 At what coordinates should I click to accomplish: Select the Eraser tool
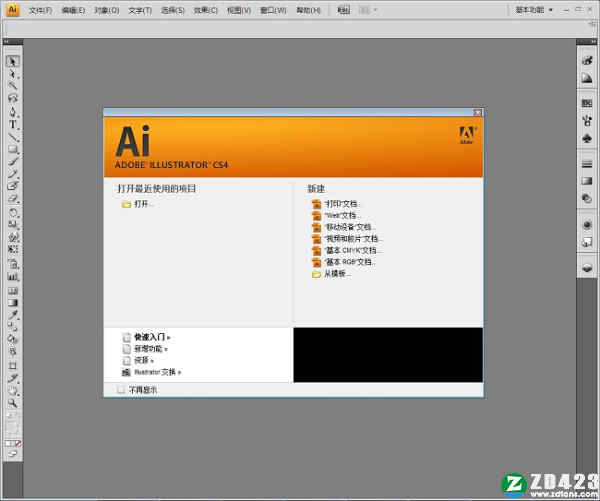pyautogui.click(x=13, y=199)
